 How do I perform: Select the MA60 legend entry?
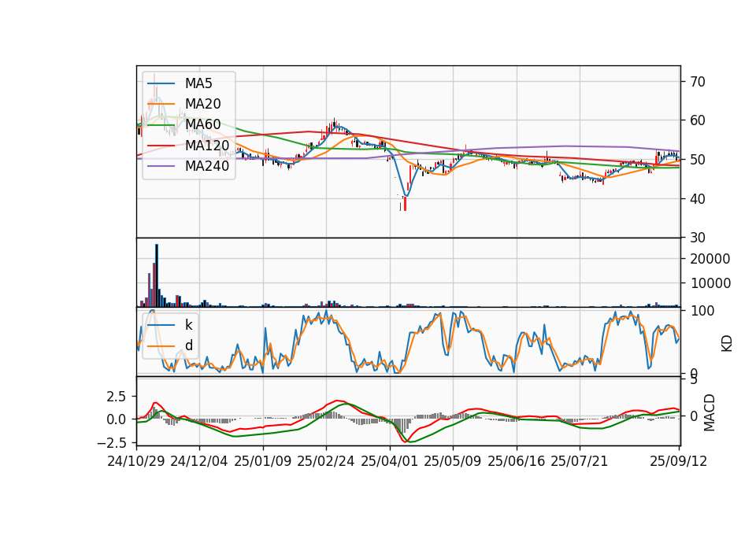tap(203, 124)
